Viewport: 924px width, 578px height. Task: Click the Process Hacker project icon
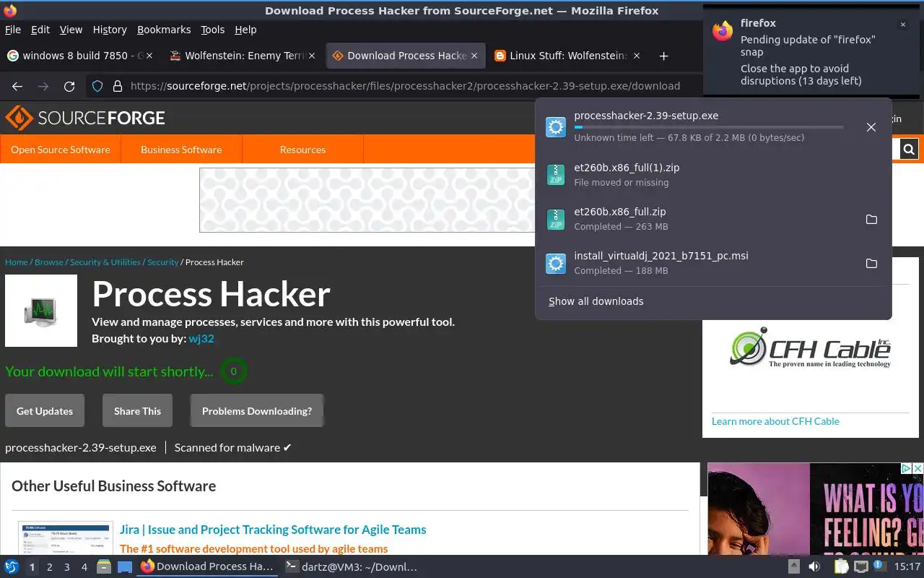coord(41,311)
